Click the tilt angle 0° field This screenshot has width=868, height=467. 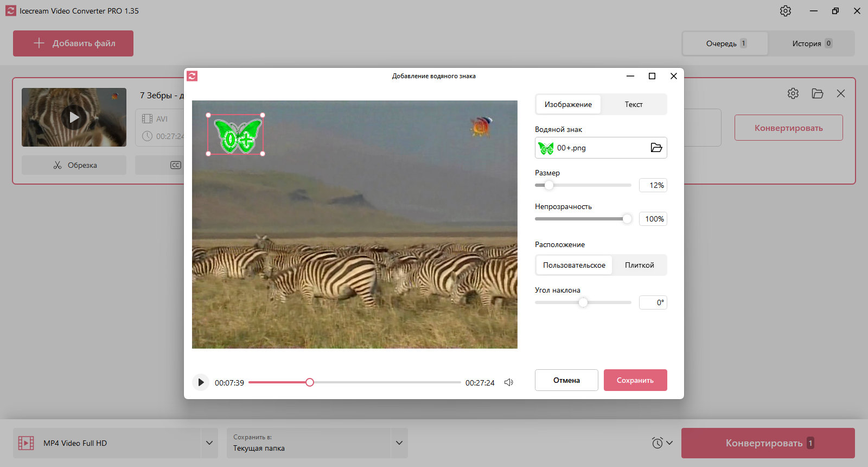[653, 302]
